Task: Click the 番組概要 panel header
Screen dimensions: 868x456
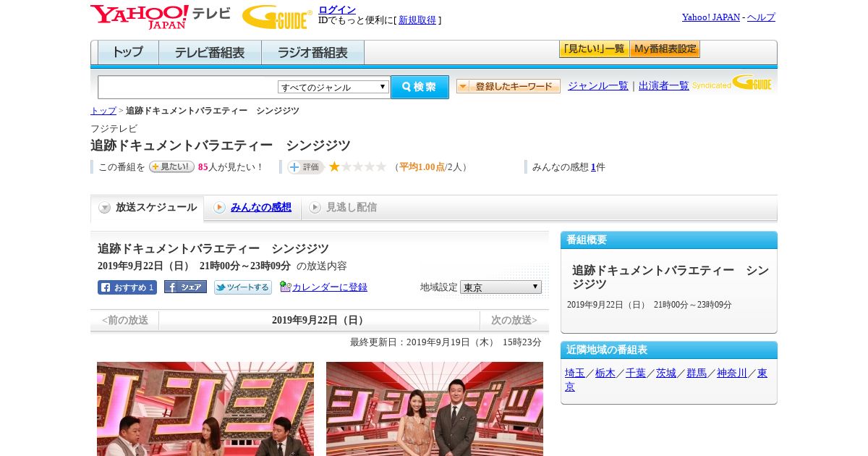Action: (669, 240)
